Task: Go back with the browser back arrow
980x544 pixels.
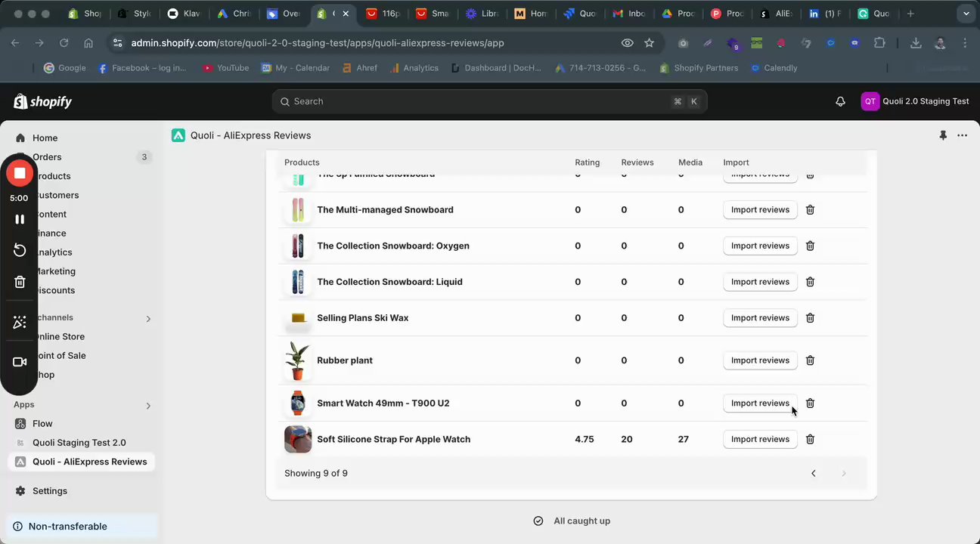Action: click(x=15, y=43)
